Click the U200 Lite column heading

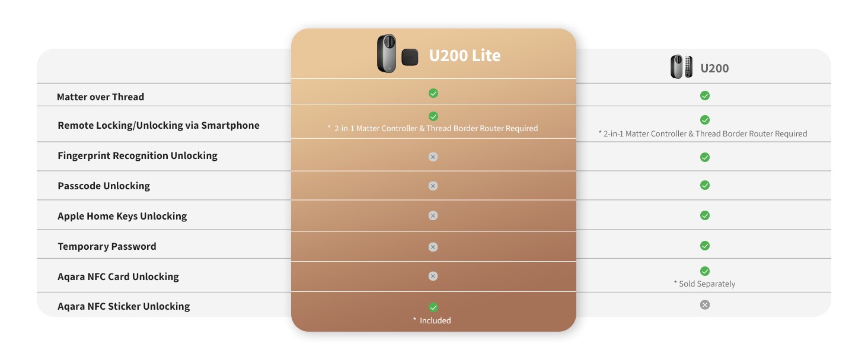click(x=465, y=56)
